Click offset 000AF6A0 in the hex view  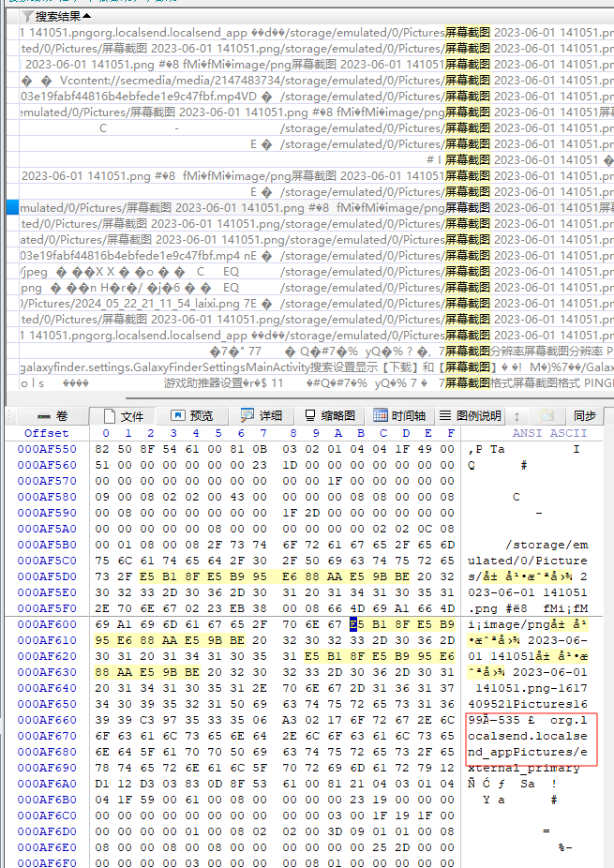pyautogui.click(x=47, y=784)
